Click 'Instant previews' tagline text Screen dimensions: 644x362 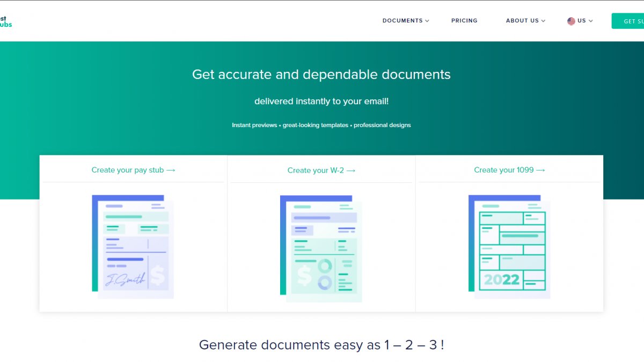click(254, 125)
